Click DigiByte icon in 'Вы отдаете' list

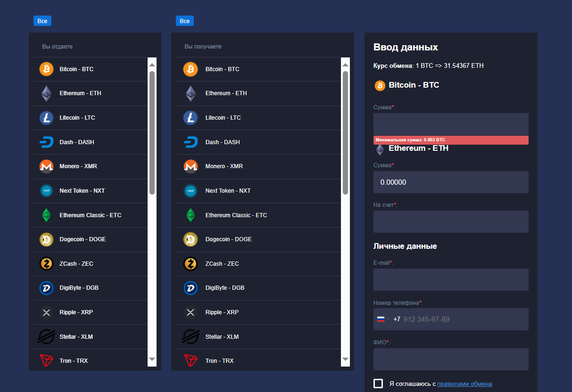46,288
